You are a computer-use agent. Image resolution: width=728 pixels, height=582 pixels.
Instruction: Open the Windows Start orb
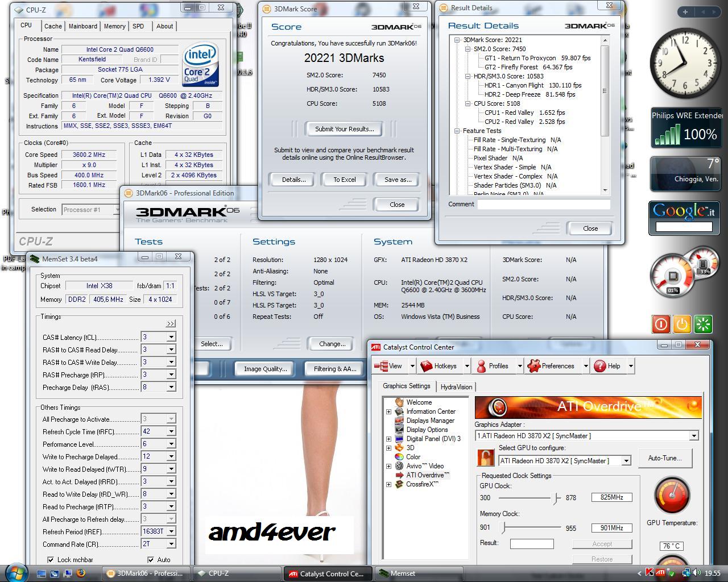point(15,572)
